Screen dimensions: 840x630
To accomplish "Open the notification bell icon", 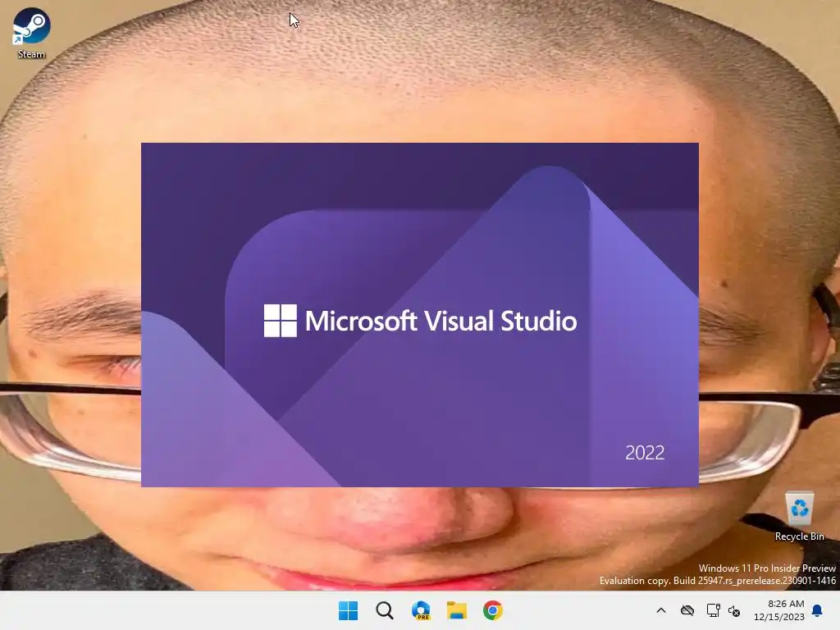I will [x=818, y=610].
